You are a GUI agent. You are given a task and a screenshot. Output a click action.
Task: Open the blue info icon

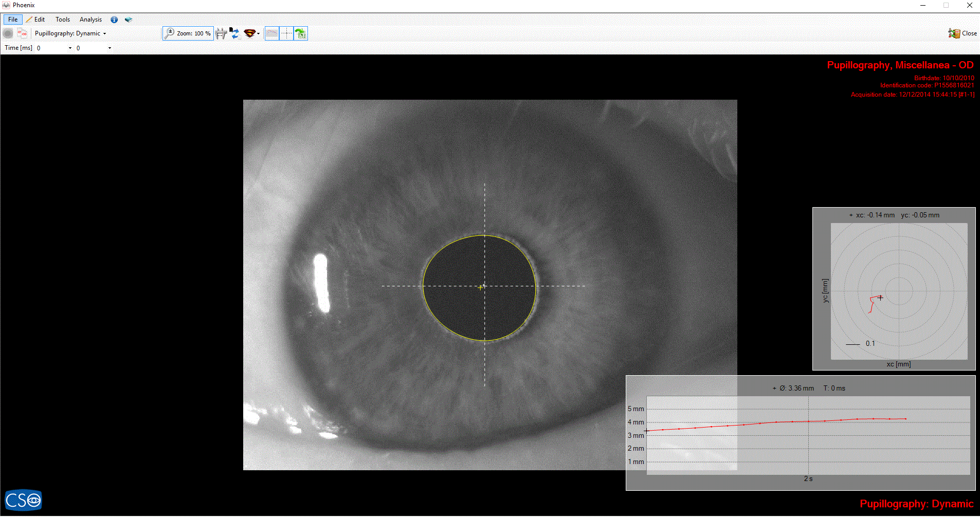tap(114, 20)
